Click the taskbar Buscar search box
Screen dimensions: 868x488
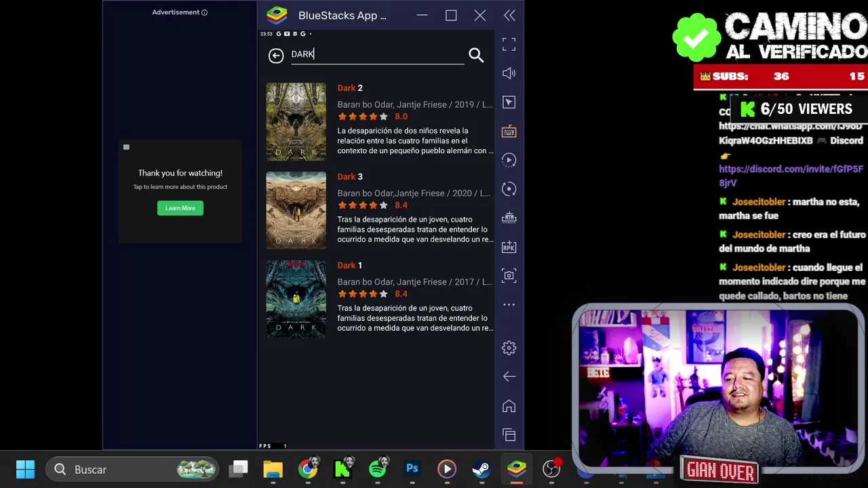tap(132, 469)
